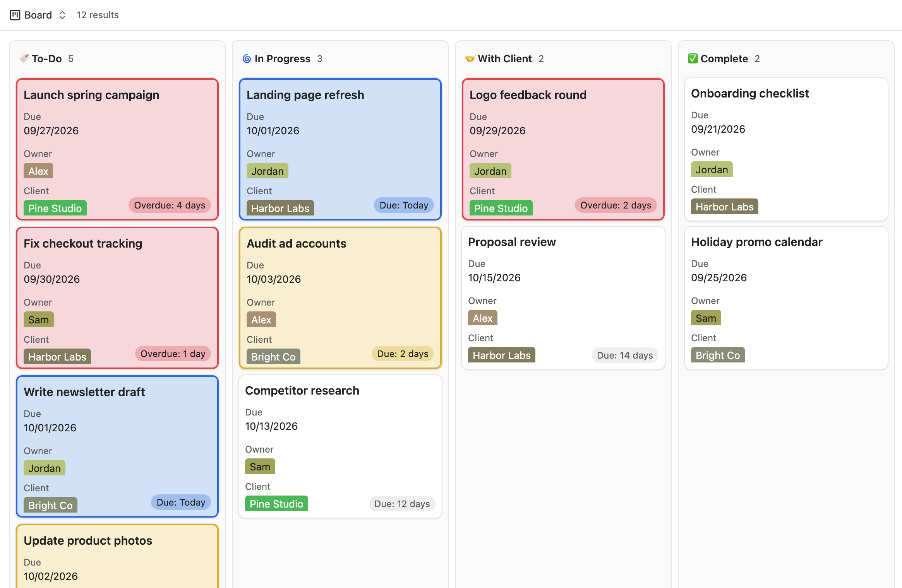The width and height of the screenshot is (902, 588).
Task: Click Bright Co tag on Audit ad accounts
Action: point(273,357)
